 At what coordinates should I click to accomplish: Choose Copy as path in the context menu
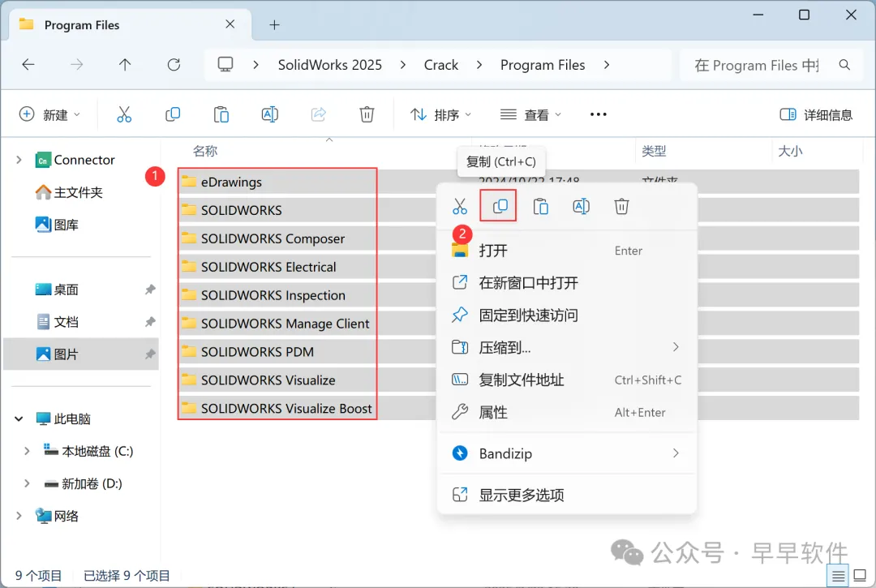pyautogui.click(x=566, y=380)
